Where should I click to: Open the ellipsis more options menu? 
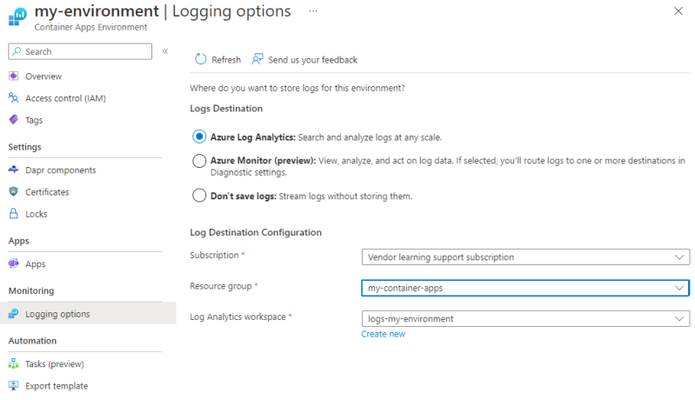click(313, 11)
